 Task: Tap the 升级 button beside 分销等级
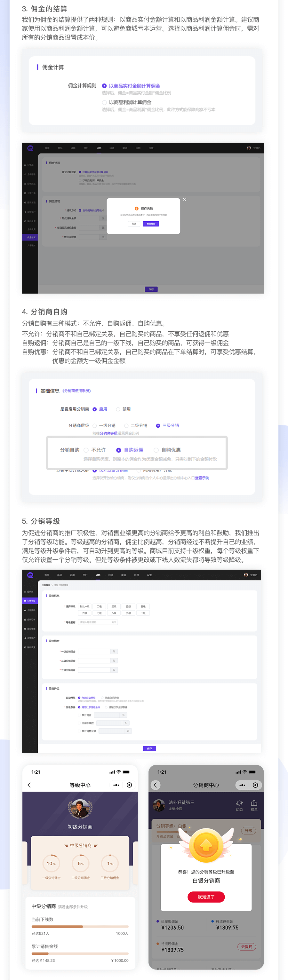coord(248,831)
